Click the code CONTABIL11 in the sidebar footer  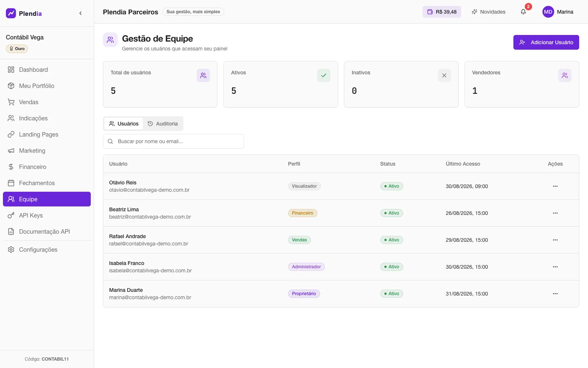pos(55,359)
